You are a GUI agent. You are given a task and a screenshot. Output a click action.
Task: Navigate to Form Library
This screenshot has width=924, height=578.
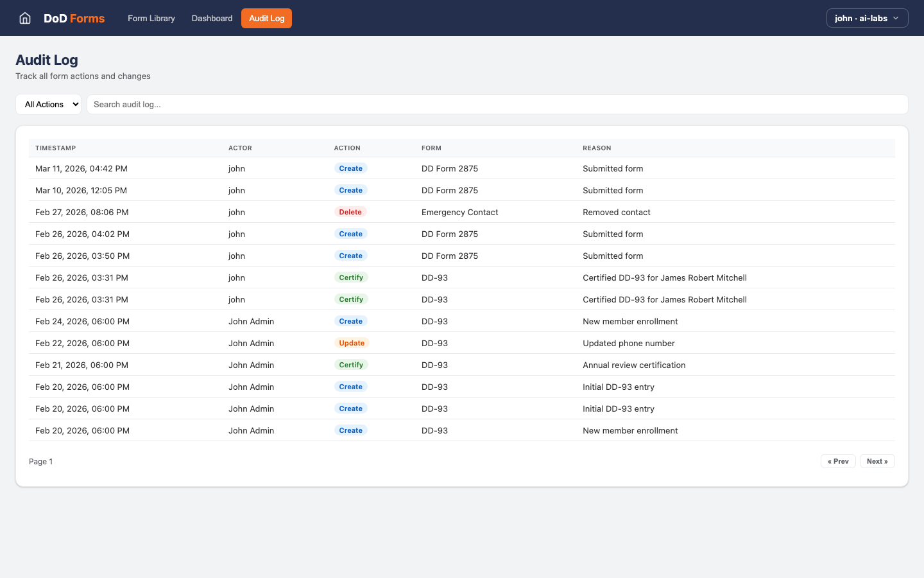[x=151, y=18]
